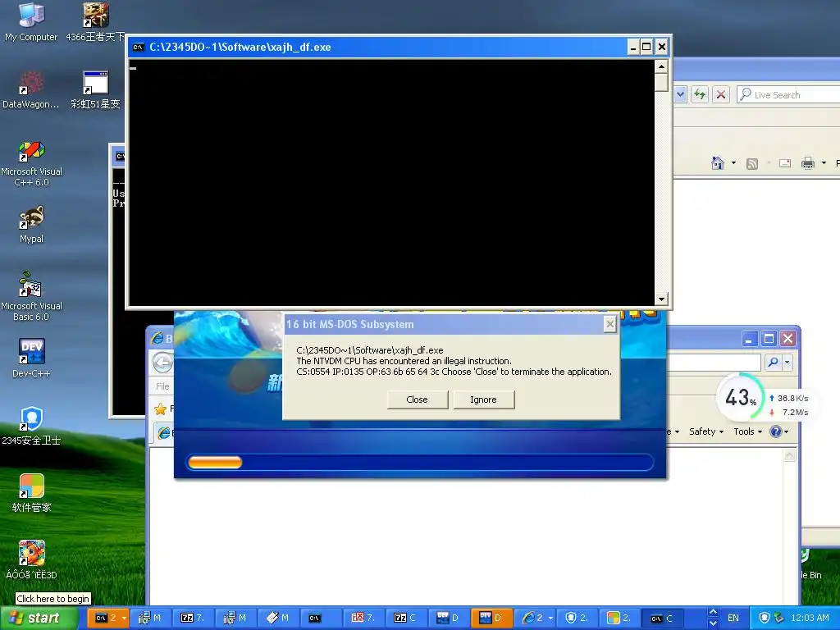Expand the Help dropdown arrow next to question mark

tap(786, 431)
